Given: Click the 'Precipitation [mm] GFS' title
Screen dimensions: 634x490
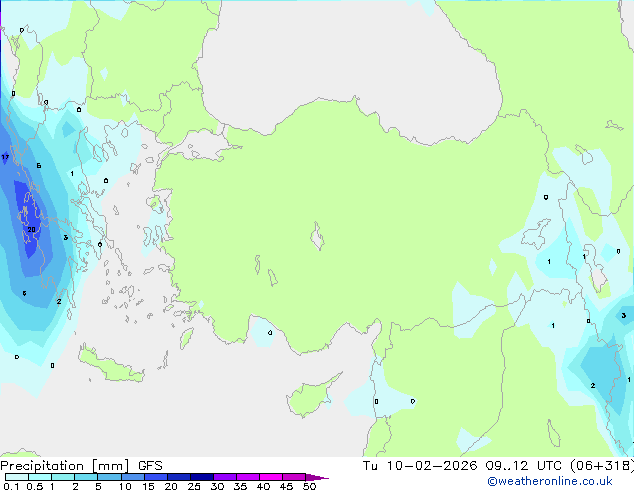Looking at the screenshot, I should [x=81, y=466].
